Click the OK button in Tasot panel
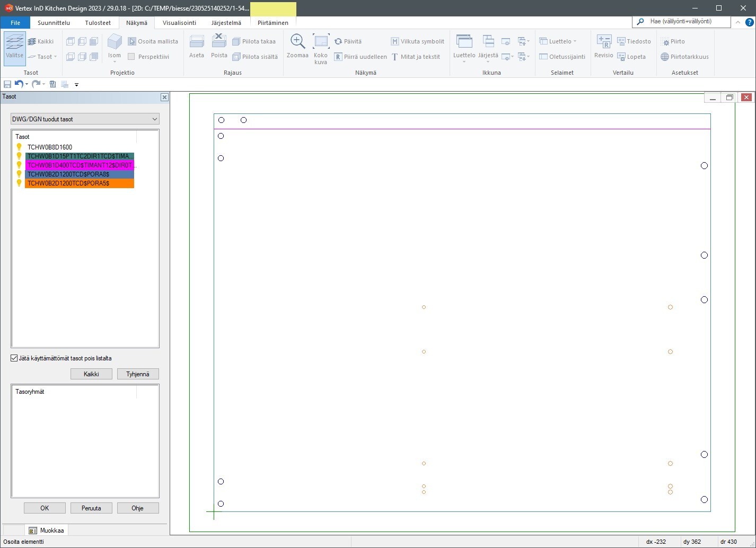This screenshot has width=756, height=548. click(x=45, y=508)
